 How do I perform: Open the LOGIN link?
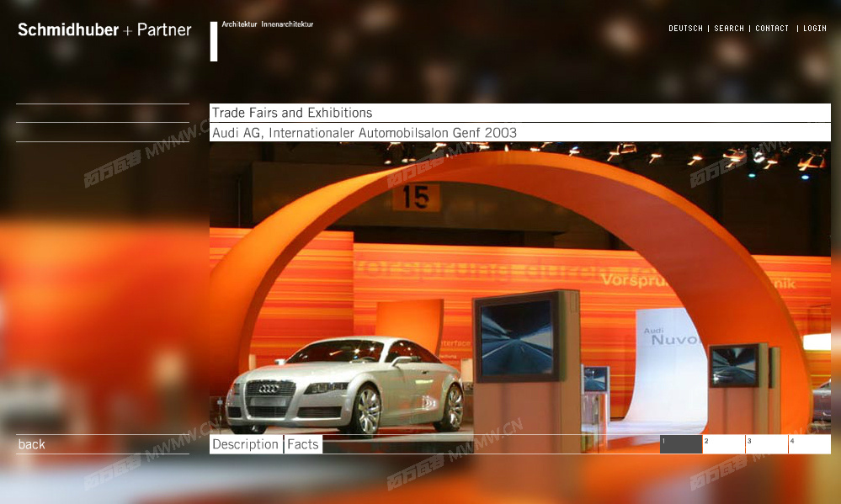pyautogui.click(x=815, y=29)
